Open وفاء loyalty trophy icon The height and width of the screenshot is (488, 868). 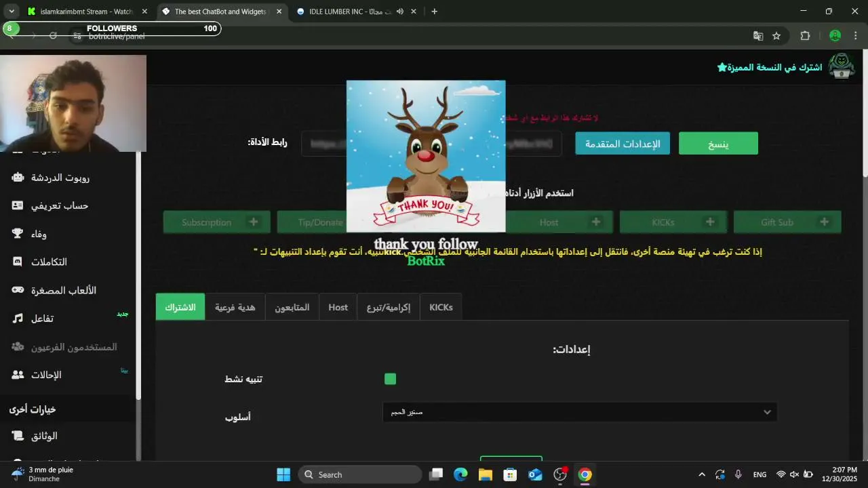[18, 234]
